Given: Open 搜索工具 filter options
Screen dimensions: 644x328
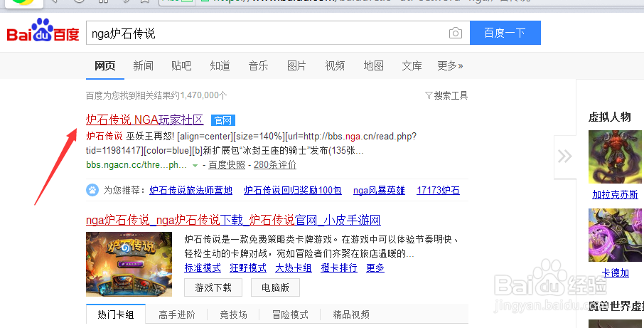Looking at the screenshot, I should pos(446,96).
